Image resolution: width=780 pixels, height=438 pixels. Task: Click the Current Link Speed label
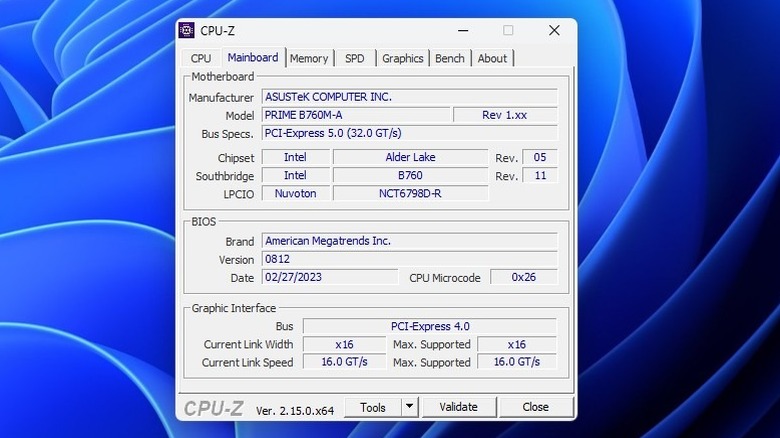point(247,362)
